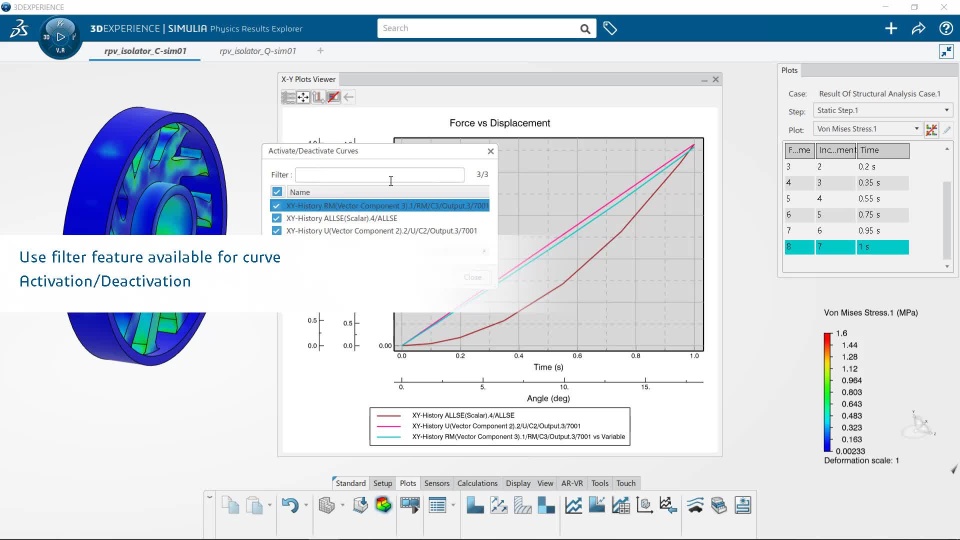
Task: Open the Calculations toolbar tab
Action: [x=478, y=483]
